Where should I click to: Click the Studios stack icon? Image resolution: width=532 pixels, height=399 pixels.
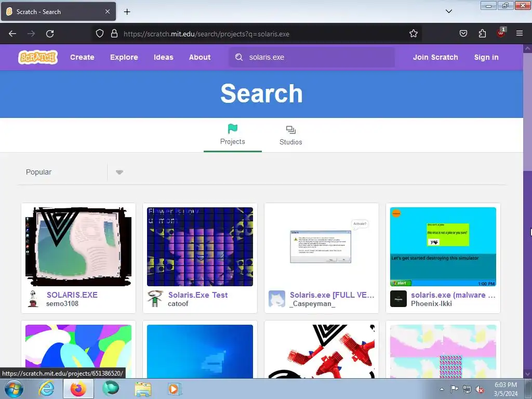click(291, 129)
